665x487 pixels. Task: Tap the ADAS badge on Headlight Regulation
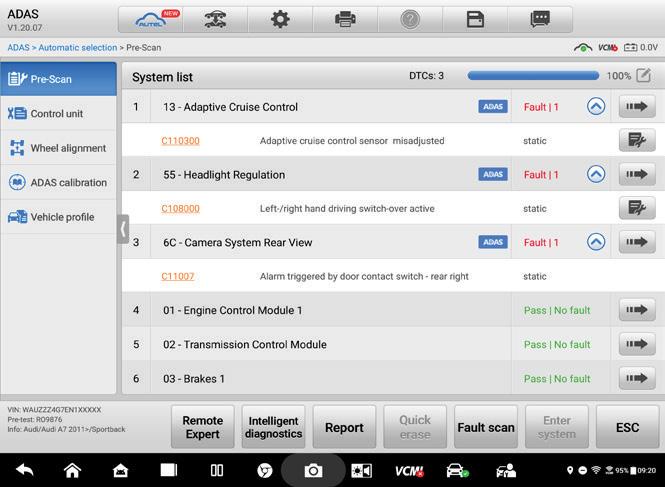click(x=493, y=174)
